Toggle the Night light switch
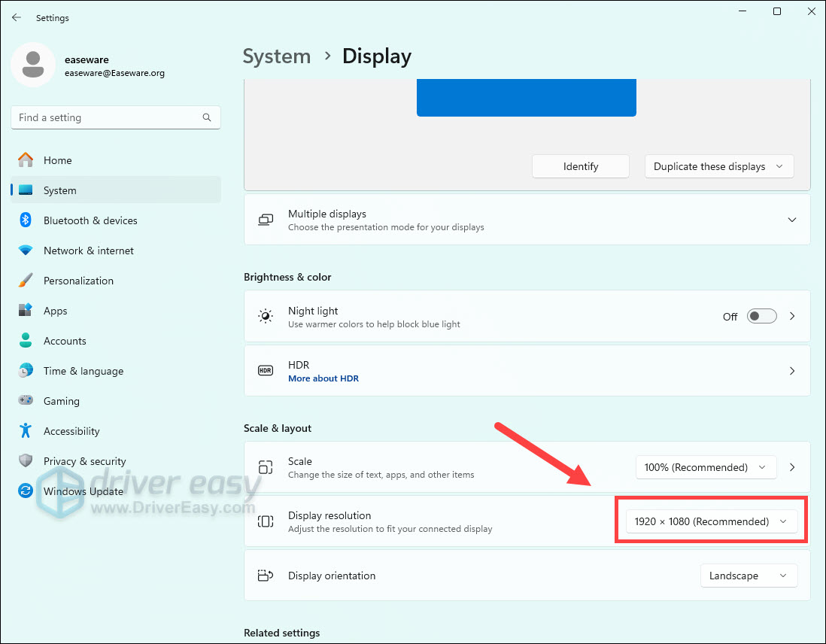Image resolution: width=826 pixels, height=644 pixels. click(761, 317)
